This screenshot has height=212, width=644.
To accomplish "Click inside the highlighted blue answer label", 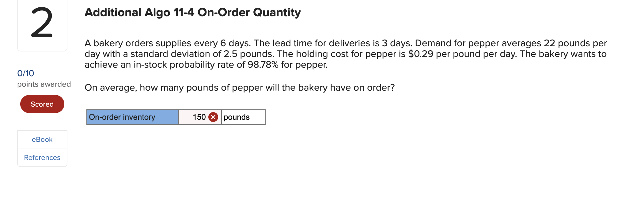I will pyautogui.click(x=132, y=117).
